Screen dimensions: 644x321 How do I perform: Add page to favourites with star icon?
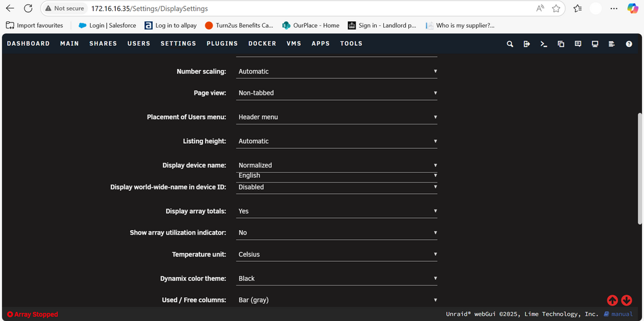point(556,8)
